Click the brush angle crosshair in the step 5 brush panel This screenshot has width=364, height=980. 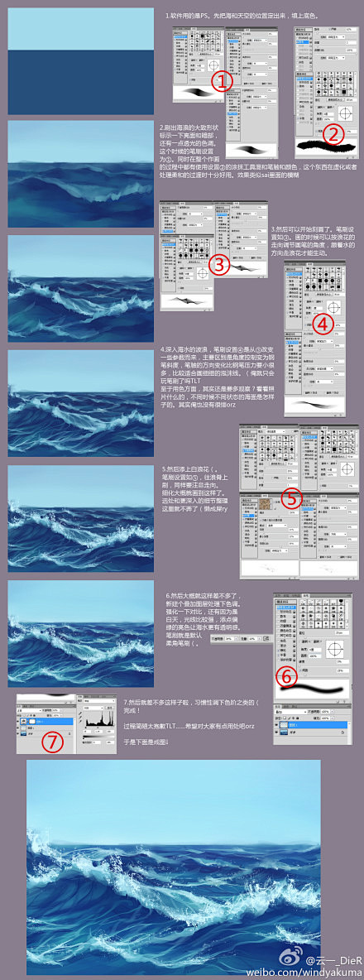pos(347,468)
